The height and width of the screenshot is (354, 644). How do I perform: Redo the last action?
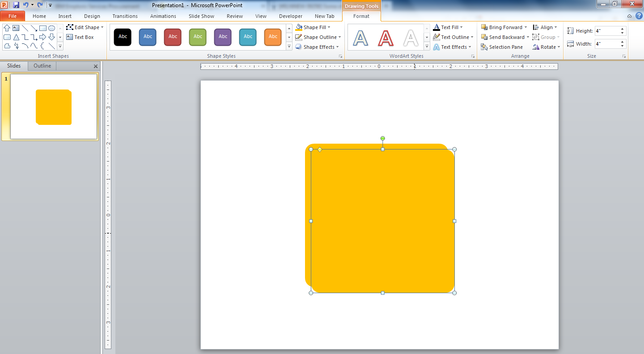40,5
